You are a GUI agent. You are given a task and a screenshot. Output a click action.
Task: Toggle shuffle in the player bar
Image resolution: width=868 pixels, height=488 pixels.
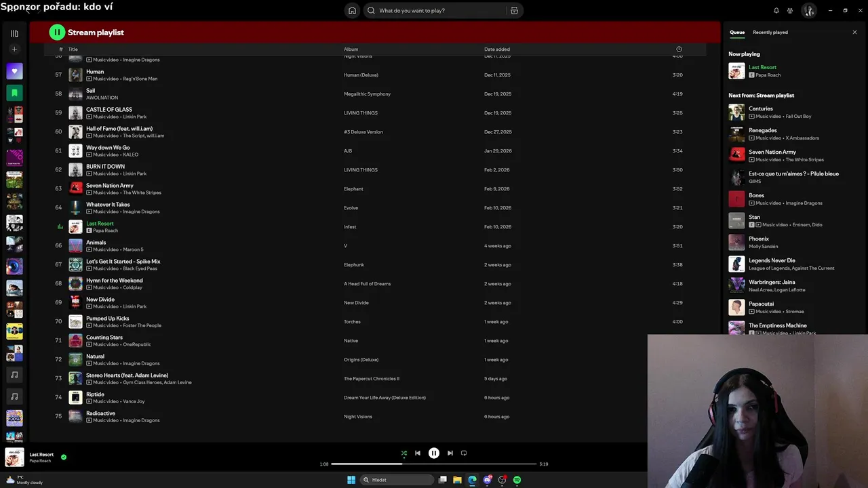point(404,453)
